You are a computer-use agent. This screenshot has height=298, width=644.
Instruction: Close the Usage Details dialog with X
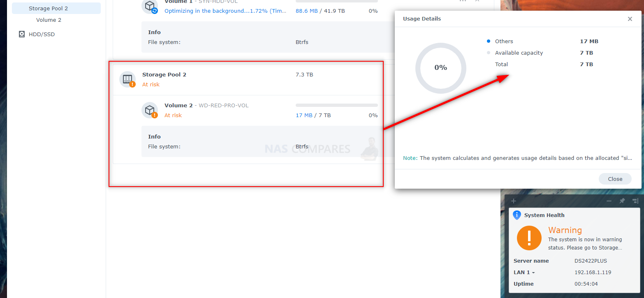click(630, 19)
